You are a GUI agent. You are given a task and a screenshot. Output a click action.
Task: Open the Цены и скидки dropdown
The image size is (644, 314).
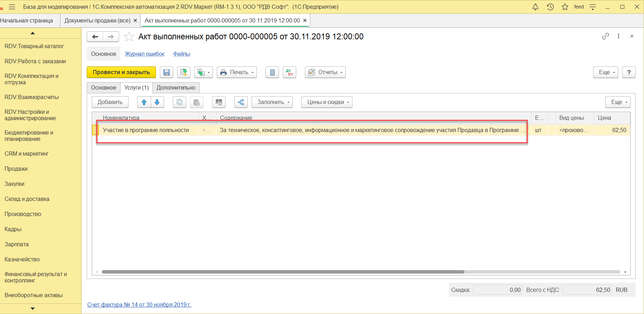tap(327, 102)
